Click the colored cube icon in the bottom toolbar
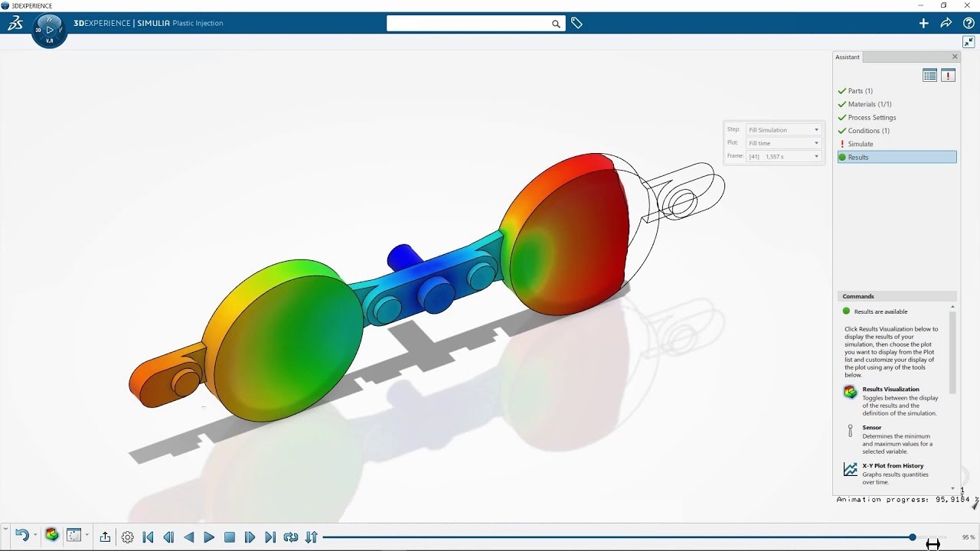Screen dimensions: 980x551 point(52,536)
